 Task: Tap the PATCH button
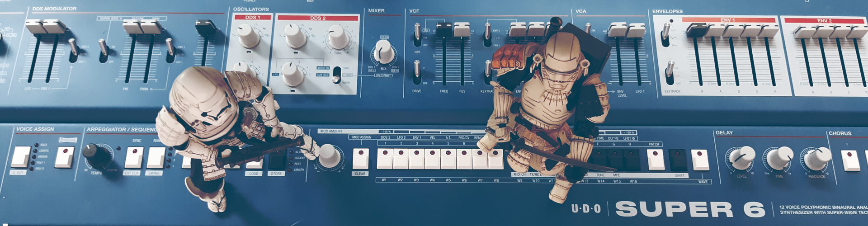coord(656,159)
